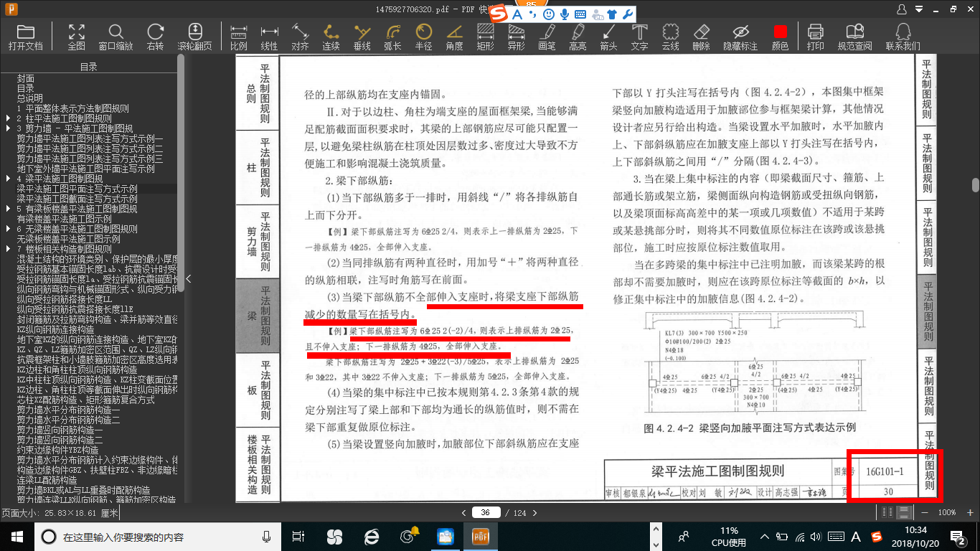Go to the previous page arrow

pyautogui.click(x=463, y=512)
